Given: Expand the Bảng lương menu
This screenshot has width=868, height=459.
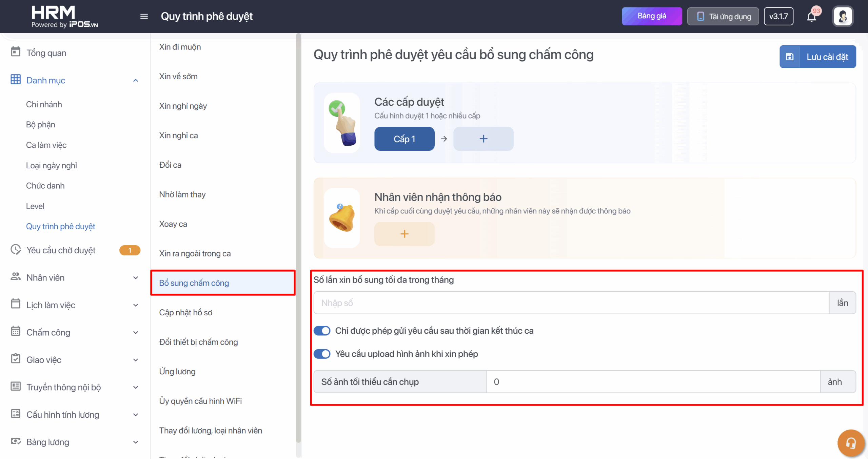Looking at the screenshot, I should click(x=136, y=442).
